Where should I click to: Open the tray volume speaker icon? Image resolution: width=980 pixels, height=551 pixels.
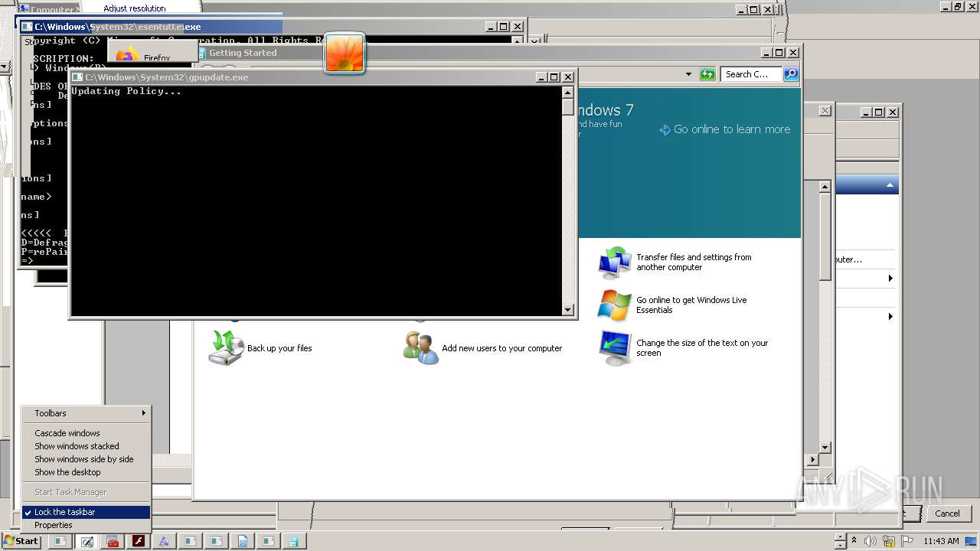click(x=871, y=541)
